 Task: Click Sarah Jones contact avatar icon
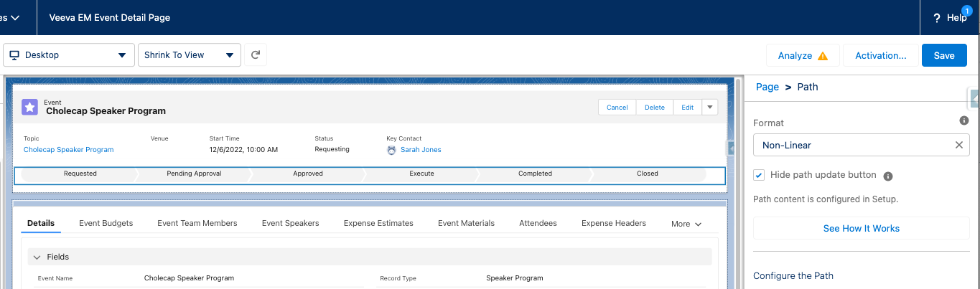391,150
